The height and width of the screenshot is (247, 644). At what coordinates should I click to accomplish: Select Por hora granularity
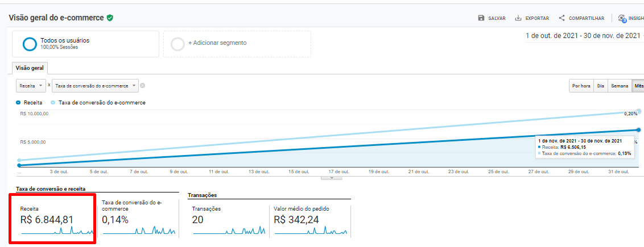[581, 86]
